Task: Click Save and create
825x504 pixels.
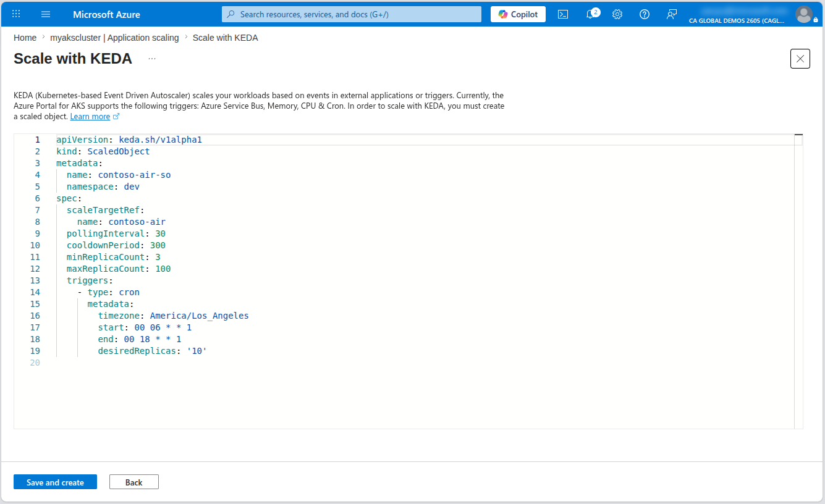Action: click(x=55, y=482)
